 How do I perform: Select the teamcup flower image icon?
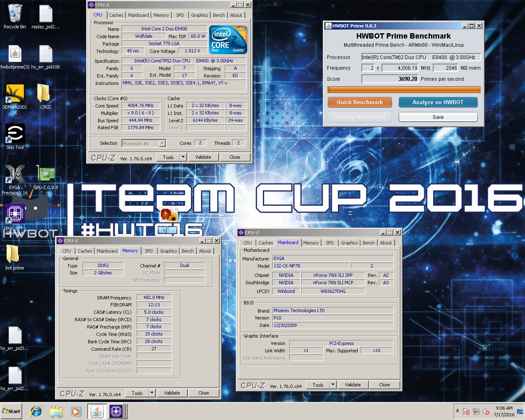tap(169, 216)
